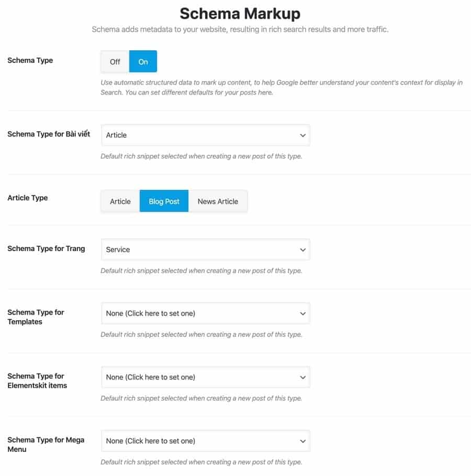Click chevron arrow on Mega Menu dropdown
471x476 pixels.
(x=302, y=441)
